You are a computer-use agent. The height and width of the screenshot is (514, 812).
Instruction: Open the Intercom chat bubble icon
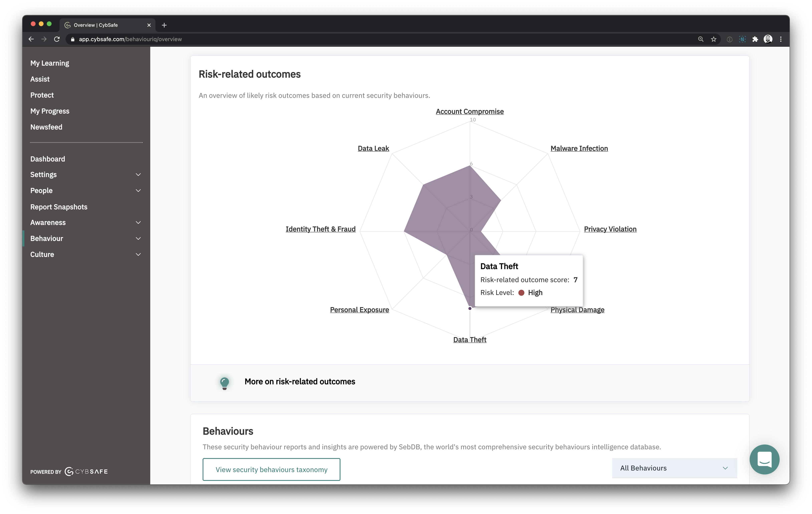click(x=764, y=459)
